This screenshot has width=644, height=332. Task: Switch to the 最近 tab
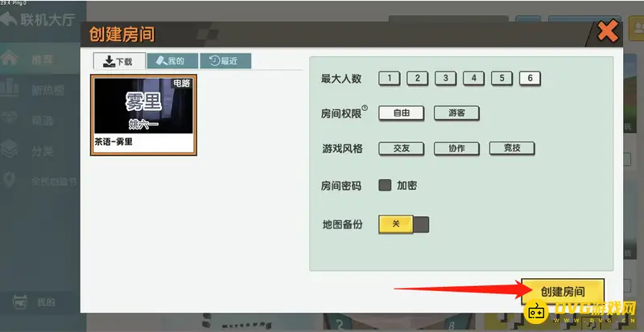click(x=225, y=61)
